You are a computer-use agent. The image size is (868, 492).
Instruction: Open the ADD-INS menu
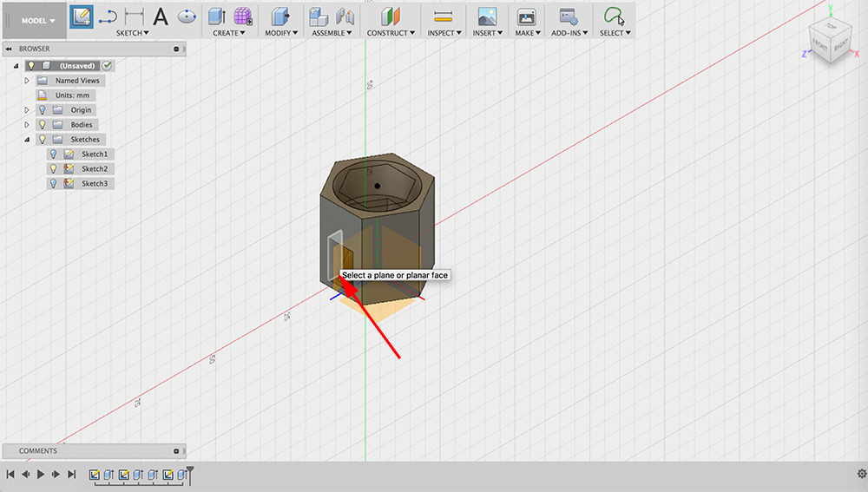569,33
